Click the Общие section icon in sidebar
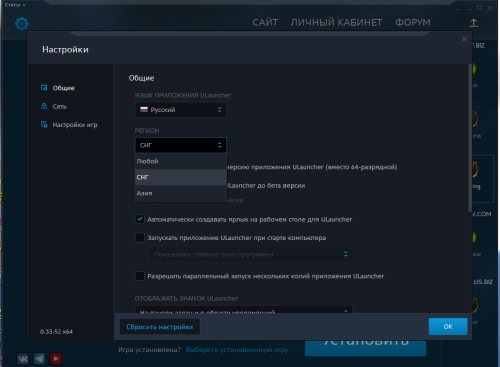The image size is (500, 367). click(x=44, y=88)
